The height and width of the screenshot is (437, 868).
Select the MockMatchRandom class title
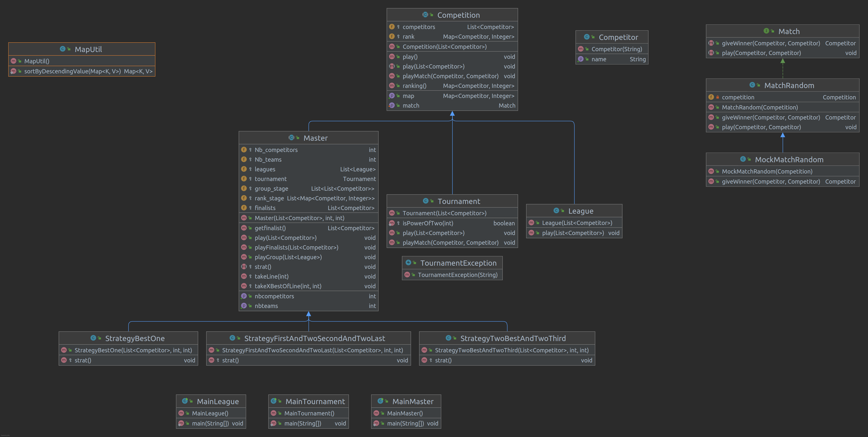789,160
